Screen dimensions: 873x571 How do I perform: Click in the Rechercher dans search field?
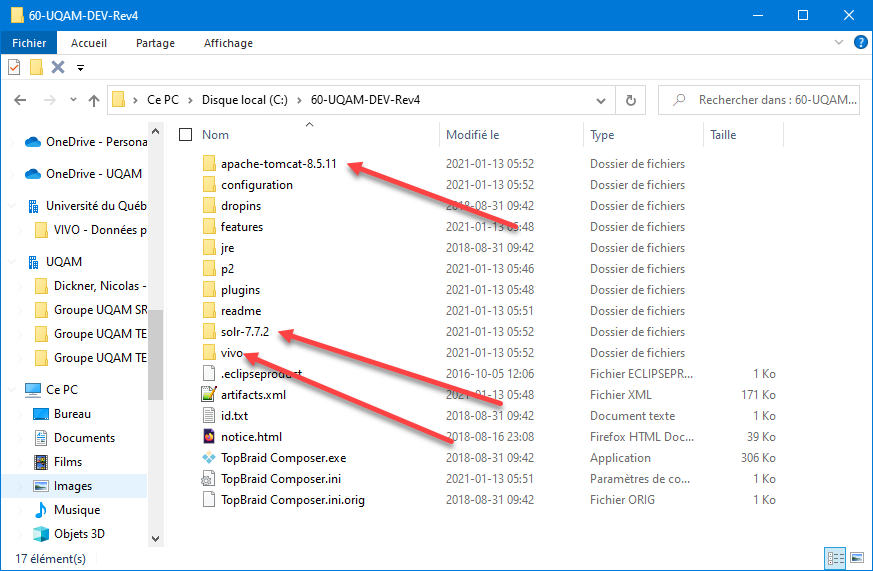pyautogui.click(x=759, y=100)
